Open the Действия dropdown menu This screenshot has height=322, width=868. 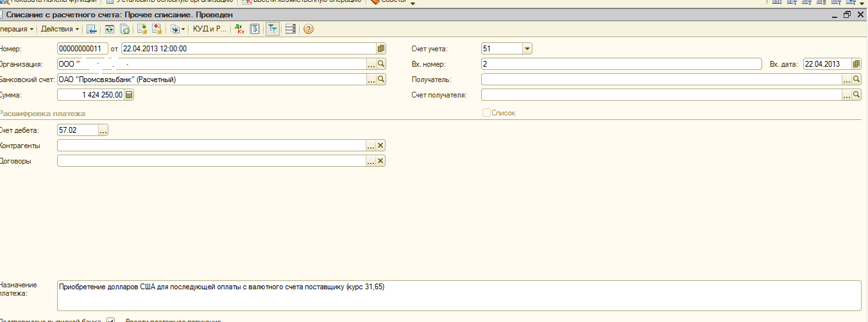click(60, 29)
